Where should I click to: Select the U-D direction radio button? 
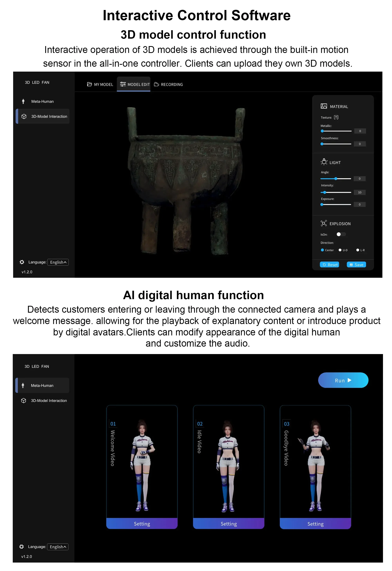click(340, 250)
